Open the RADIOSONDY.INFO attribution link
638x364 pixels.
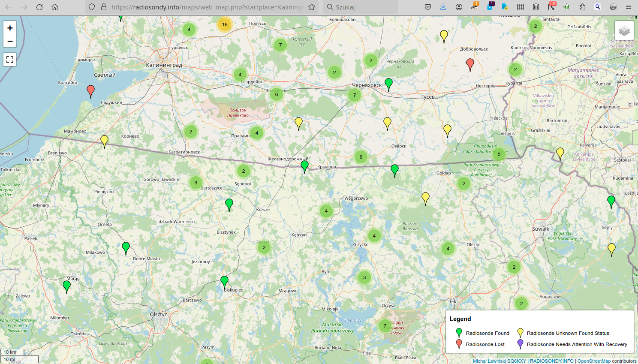(x=551, y=361)
